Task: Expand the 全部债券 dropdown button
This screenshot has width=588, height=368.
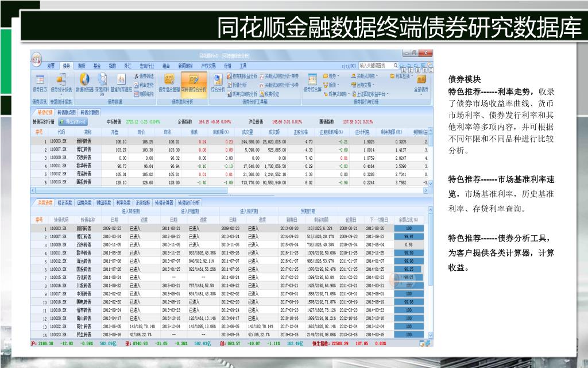Action: (x=421, y=84)
